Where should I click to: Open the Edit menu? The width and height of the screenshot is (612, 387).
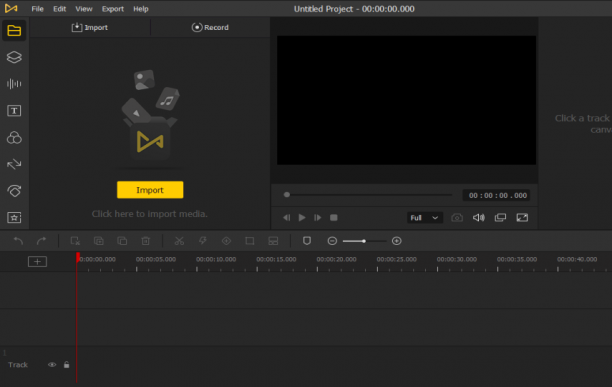point(59,9)
